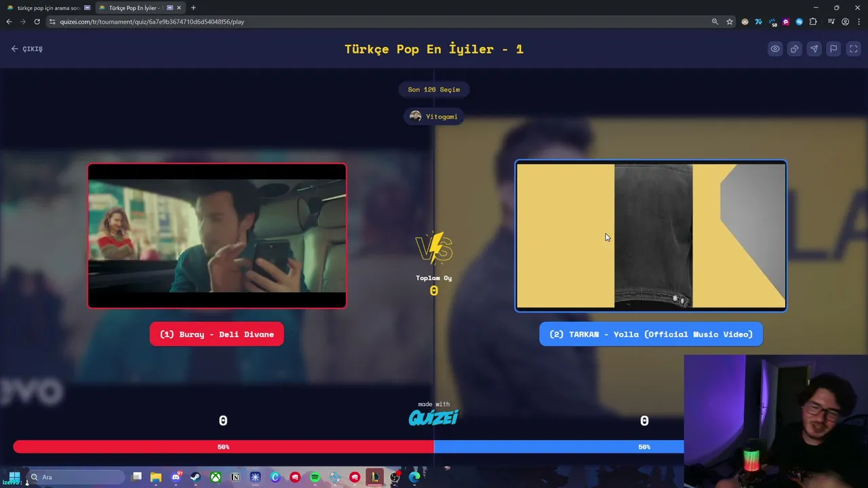Open Steam from the taskbar
This screenshot has height=488, width=868.
(x=195, y=477)
